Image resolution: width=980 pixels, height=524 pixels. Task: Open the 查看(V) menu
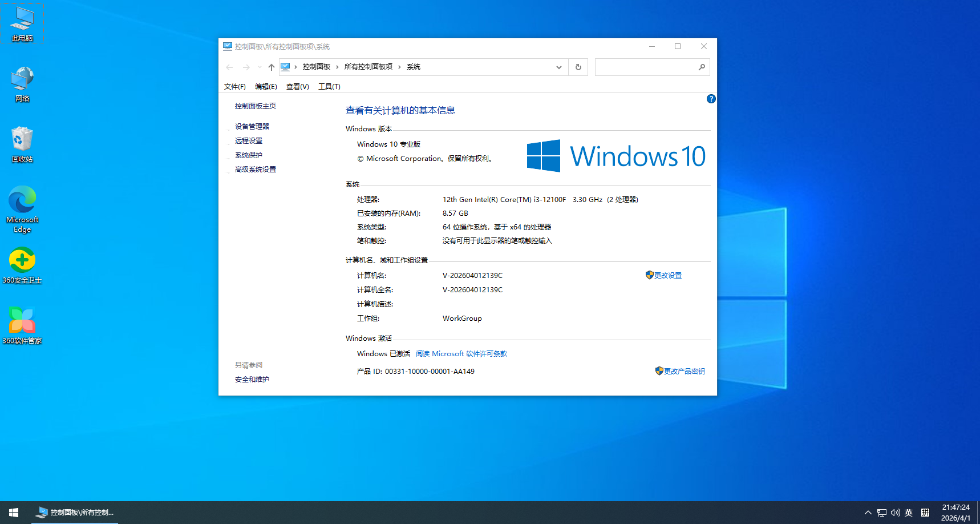298,86
